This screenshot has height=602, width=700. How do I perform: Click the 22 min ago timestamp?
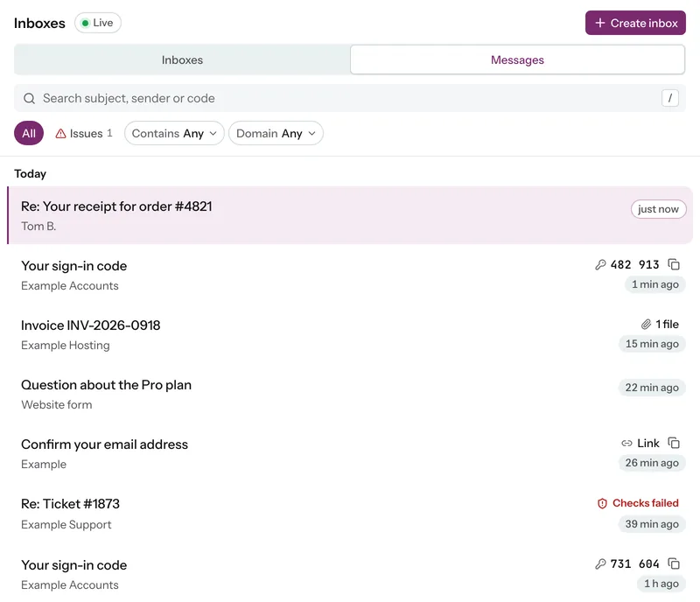point(652,388)
